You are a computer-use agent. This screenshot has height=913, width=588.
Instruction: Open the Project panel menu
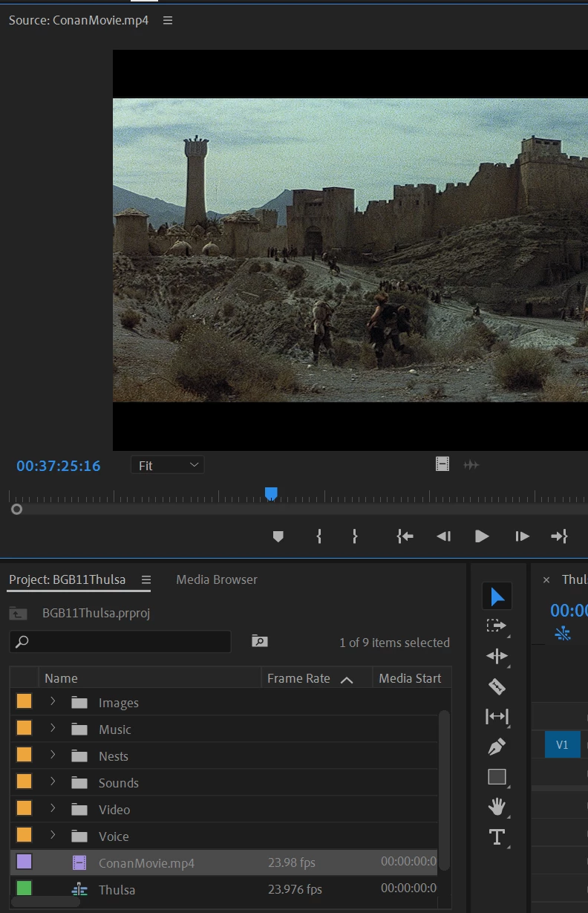(x=146, y=579)
